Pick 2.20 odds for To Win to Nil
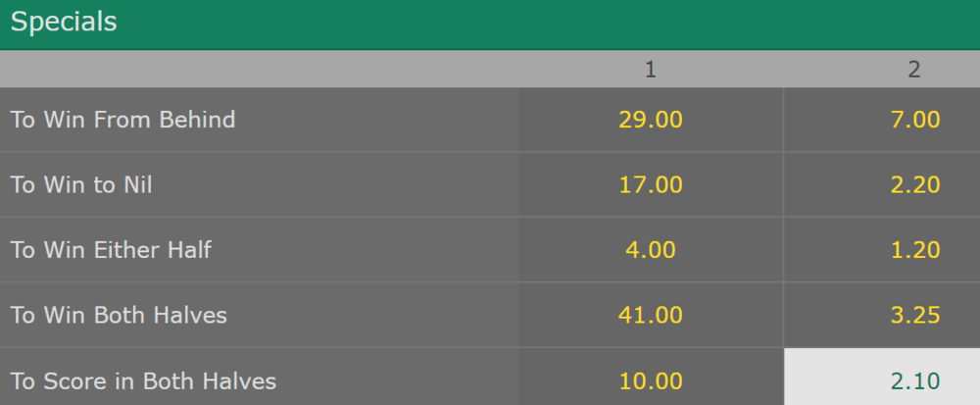 [x=882, y=184]
